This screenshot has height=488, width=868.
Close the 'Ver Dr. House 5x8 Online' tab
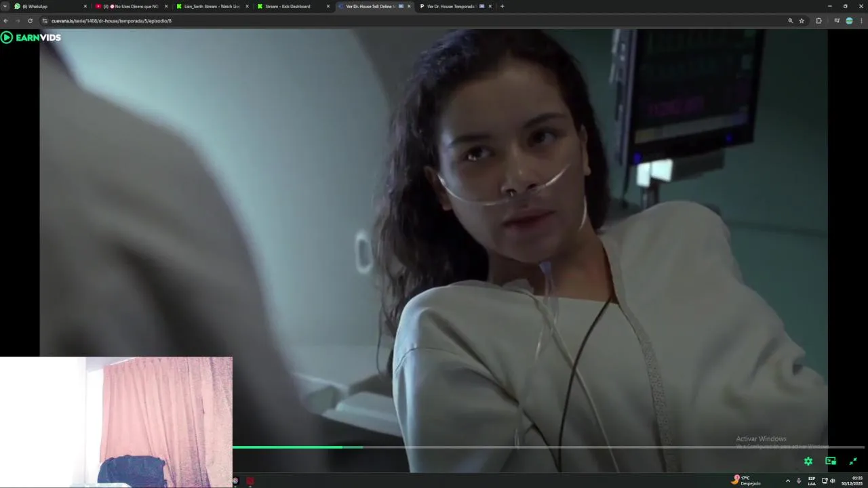click(409, 6)
